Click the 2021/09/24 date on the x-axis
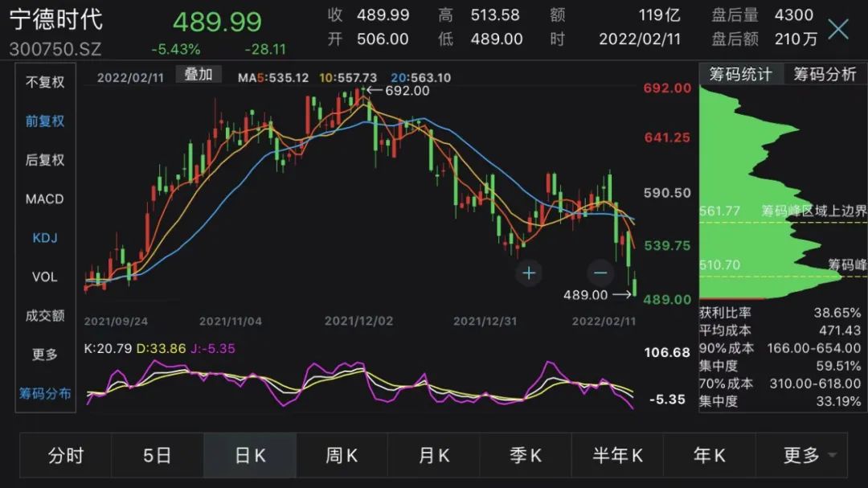868x488 pixels. point(117,322)
